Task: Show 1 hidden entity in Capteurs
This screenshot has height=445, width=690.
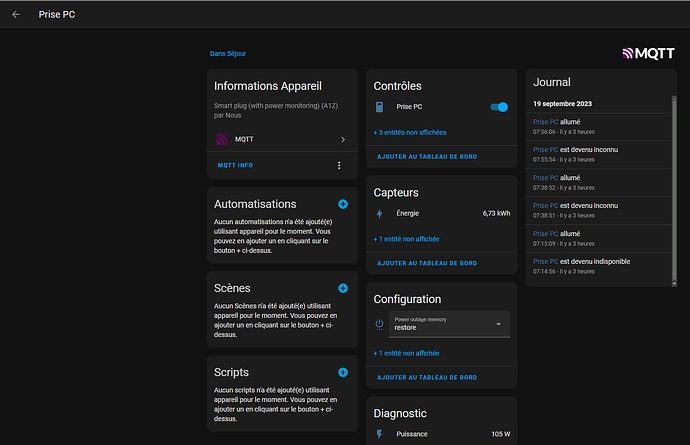Action: click(x=406, y=239)
